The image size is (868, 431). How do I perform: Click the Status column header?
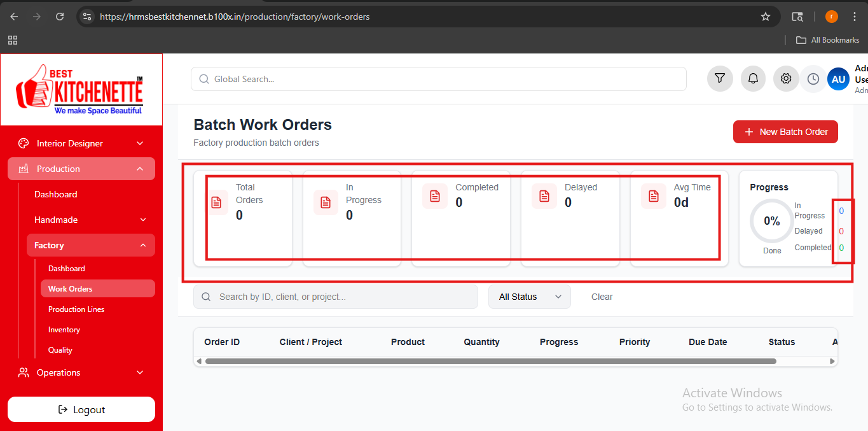click(782, 342)
